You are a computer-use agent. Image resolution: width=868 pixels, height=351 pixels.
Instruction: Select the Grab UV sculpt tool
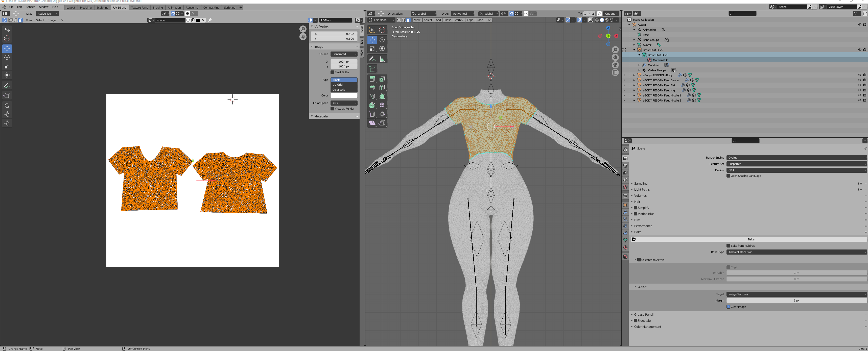7,106
